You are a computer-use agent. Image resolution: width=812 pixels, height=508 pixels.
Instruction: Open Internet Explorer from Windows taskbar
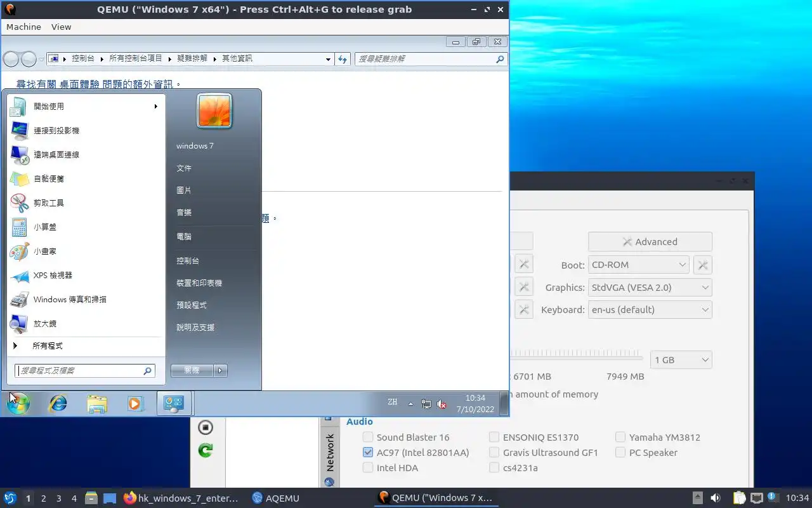click(58, 403)
